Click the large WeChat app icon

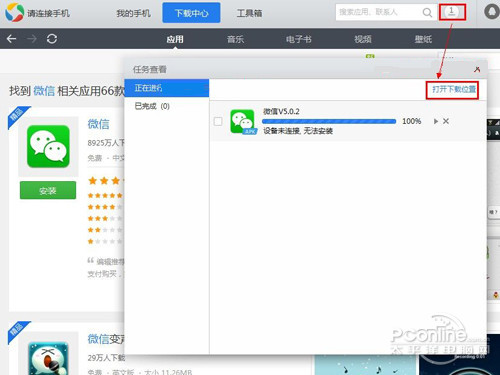(48, 146)
